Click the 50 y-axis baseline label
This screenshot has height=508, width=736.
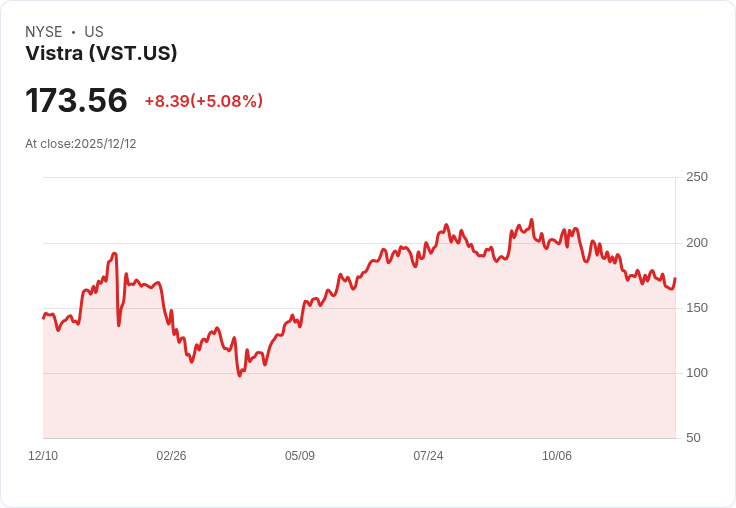pos(693,438)
